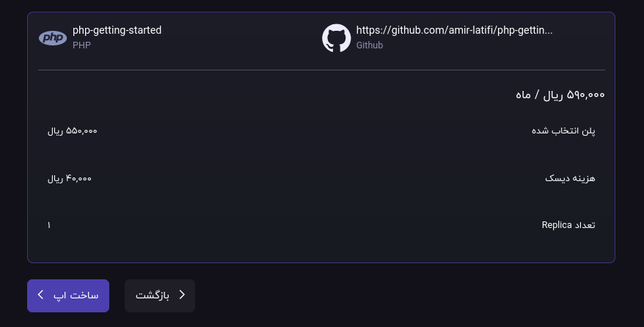
Task: Click the chevron inside ساخت اپ button
Action: [40, 295]
